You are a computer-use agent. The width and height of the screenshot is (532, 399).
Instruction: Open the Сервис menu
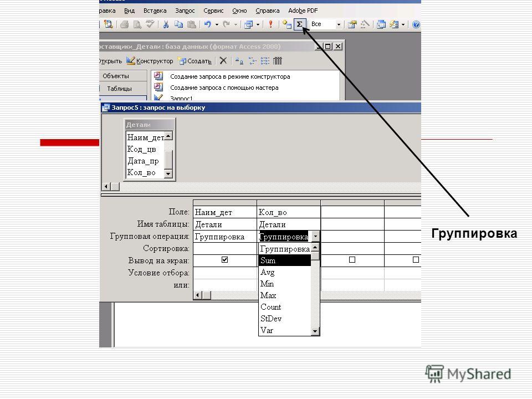point(213,11)
